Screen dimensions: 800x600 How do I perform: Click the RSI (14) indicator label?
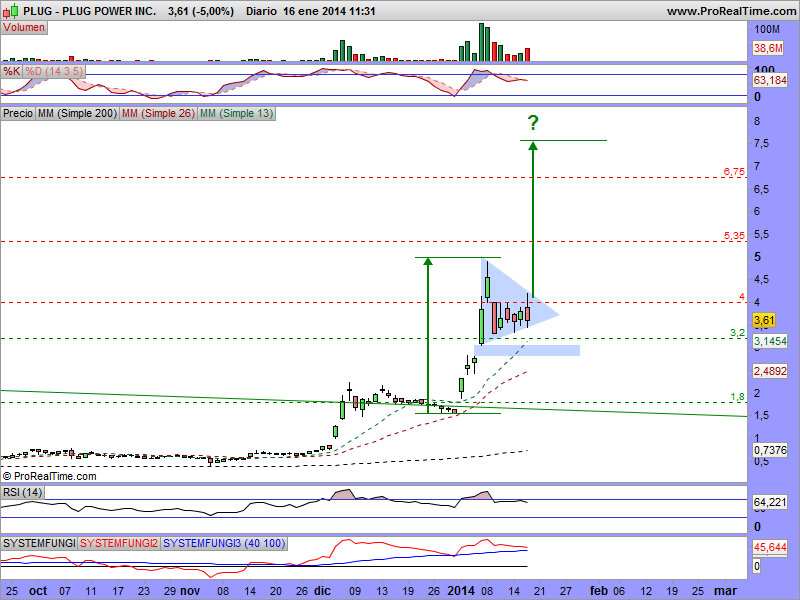coord(22,492)
